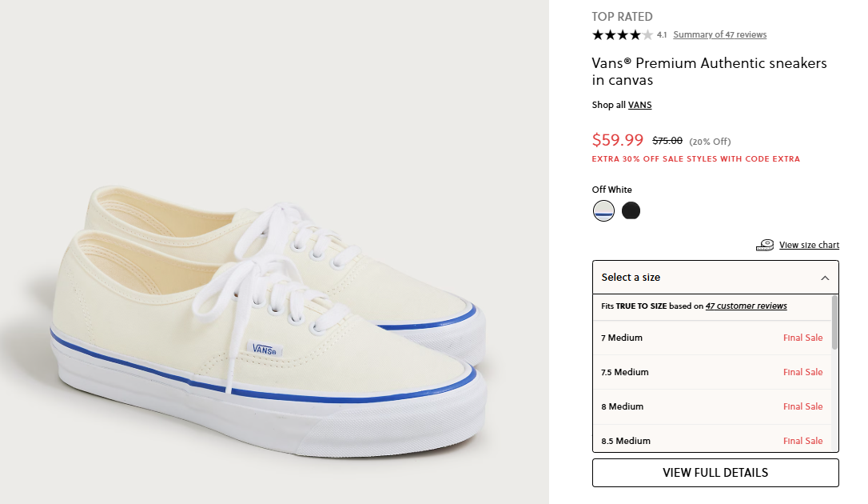
Task: Click the product title text
Action: tap(709, 71)
